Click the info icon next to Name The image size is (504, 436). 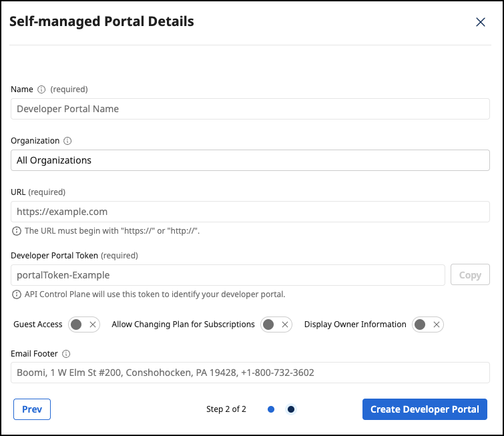(x=41, y=89)
